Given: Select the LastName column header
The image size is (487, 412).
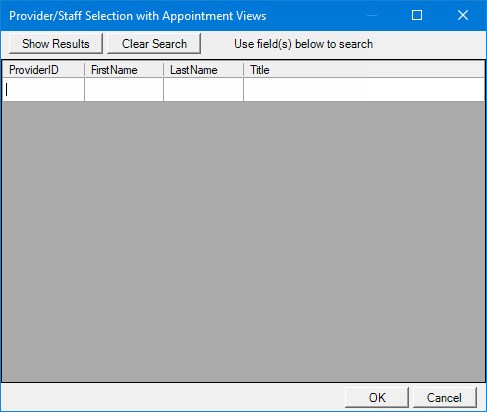Looking at the screenshot, I should (x=203, y=70).
